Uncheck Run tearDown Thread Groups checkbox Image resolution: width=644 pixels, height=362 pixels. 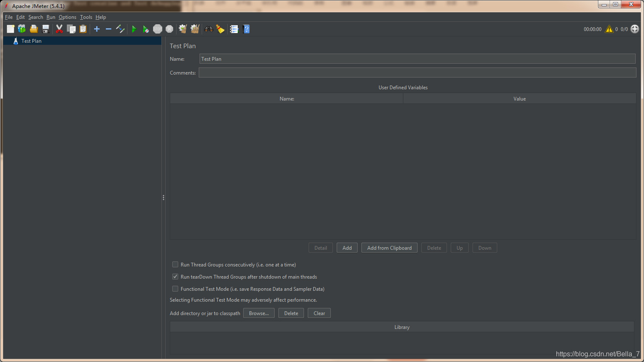[175, 277]
